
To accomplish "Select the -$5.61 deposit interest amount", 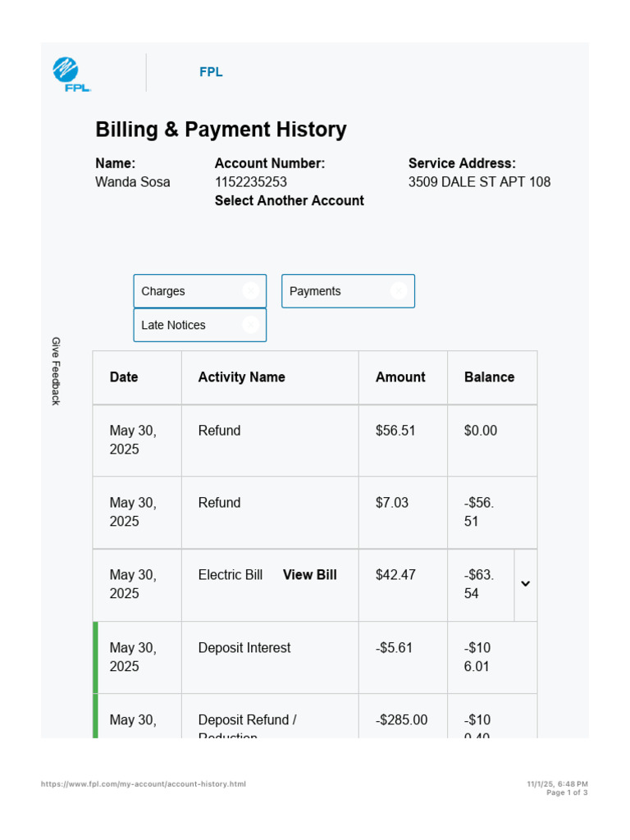I will coord(394,648).
